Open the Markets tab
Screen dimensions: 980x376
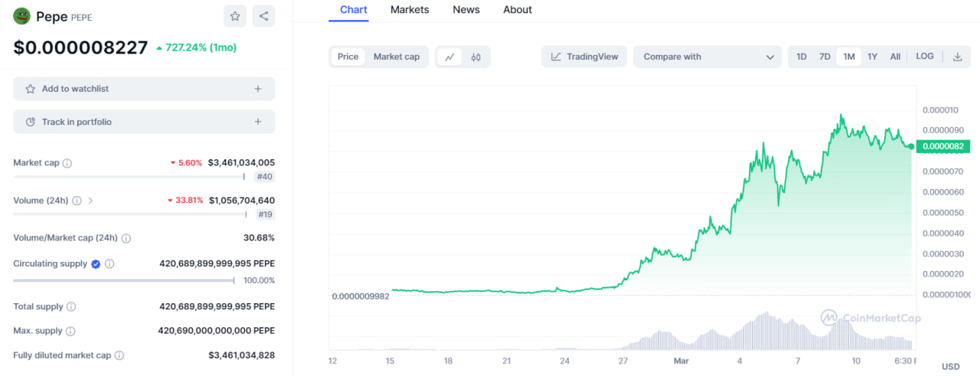pyautogui.click(x=410, y=10)
